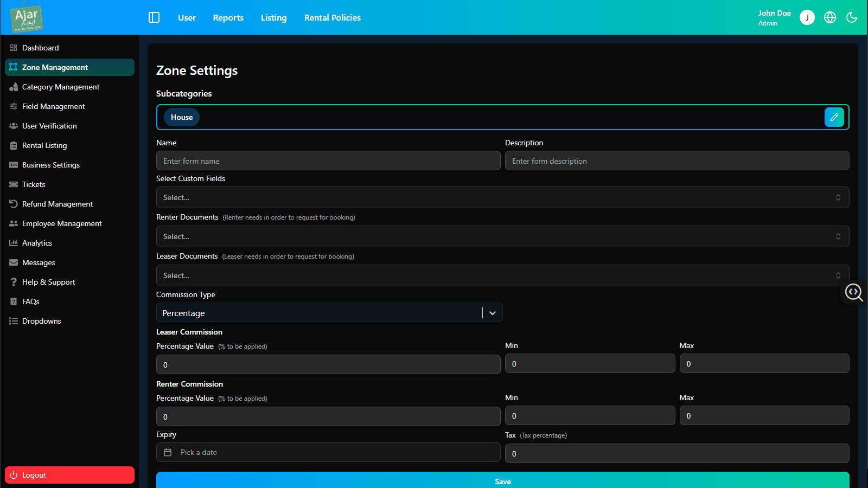The height and width of the screenshot is (488, 868).
Task: Click the Save button
Action: (502, 480)
